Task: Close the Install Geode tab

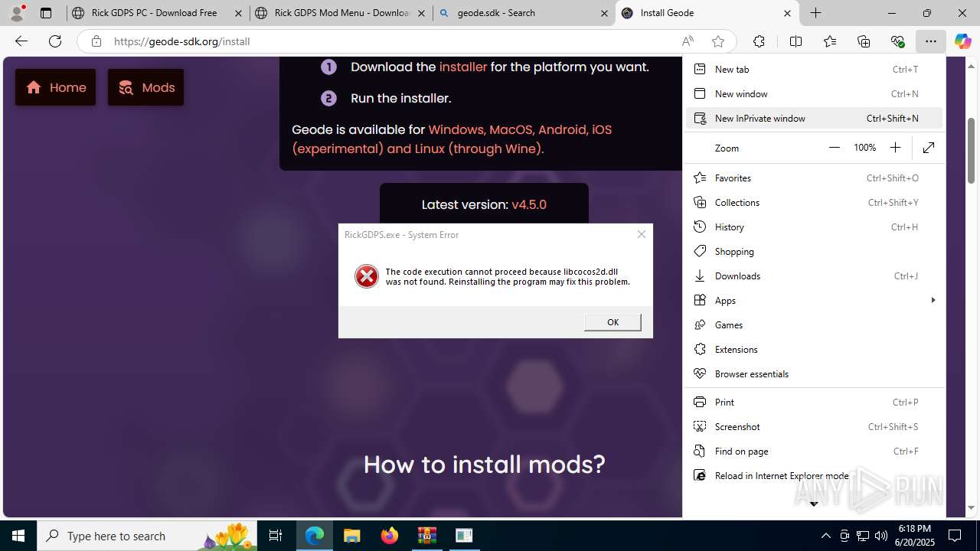Action: (x=787, y=13)
